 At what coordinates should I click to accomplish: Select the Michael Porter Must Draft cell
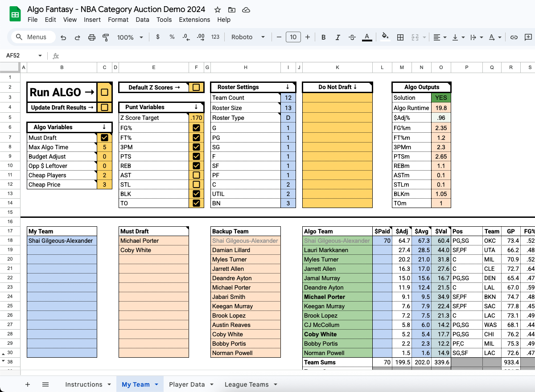tap(154, 241)
